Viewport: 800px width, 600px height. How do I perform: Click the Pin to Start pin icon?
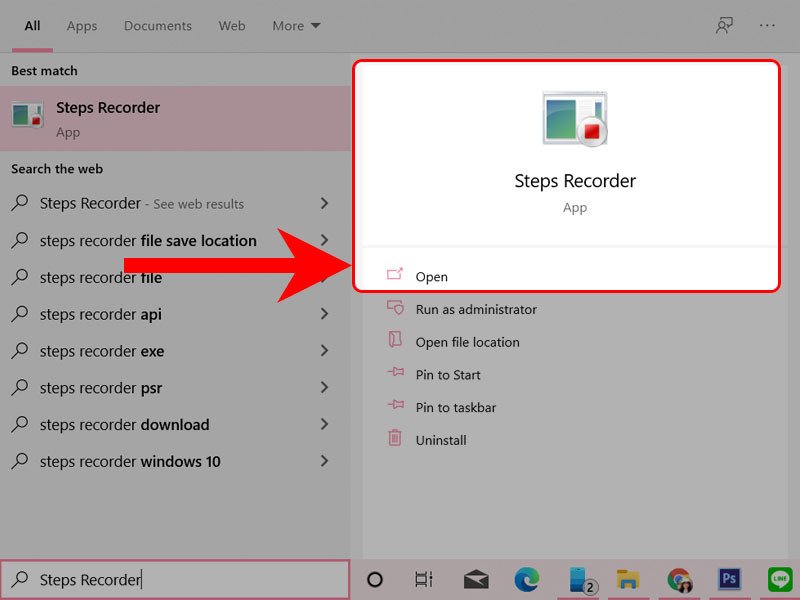(395, 372)
